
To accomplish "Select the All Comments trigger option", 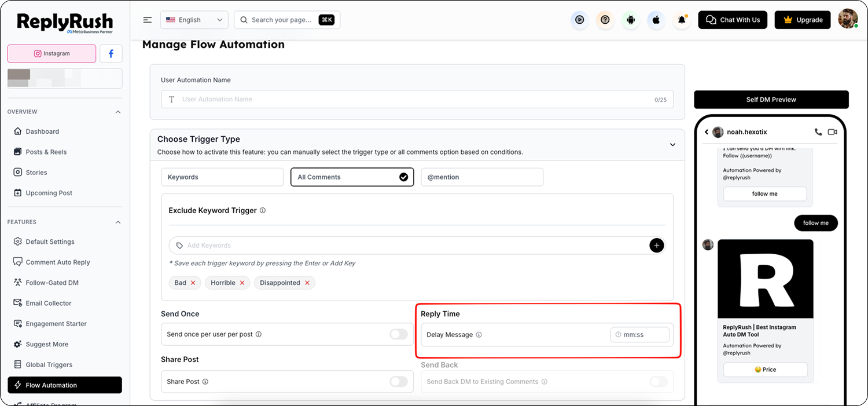I will point(352,177).
